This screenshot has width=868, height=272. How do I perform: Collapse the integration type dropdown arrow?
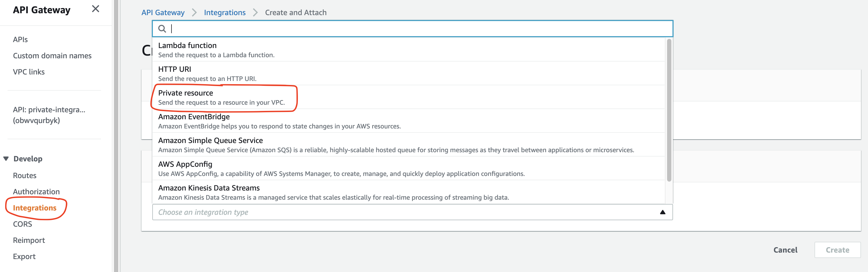[x=662, y=212]
